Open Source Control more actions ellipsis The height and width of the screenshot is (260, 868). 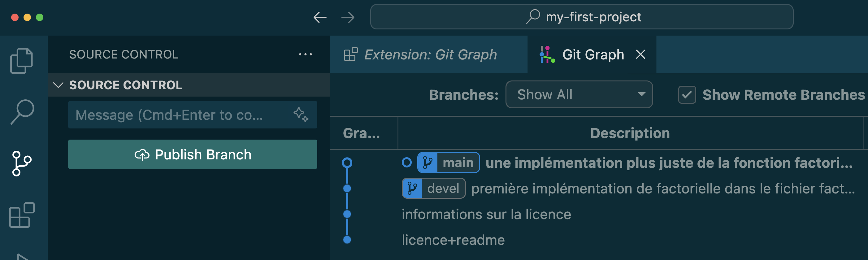[x=305, y=54]
